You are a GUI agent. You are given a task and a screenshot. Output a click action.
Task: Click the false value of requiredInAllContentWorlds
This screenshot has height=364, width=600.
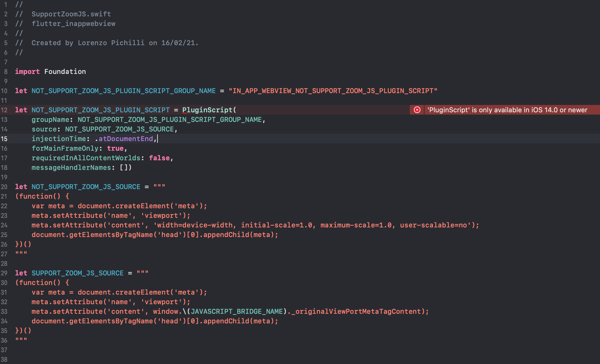point(159,158)
